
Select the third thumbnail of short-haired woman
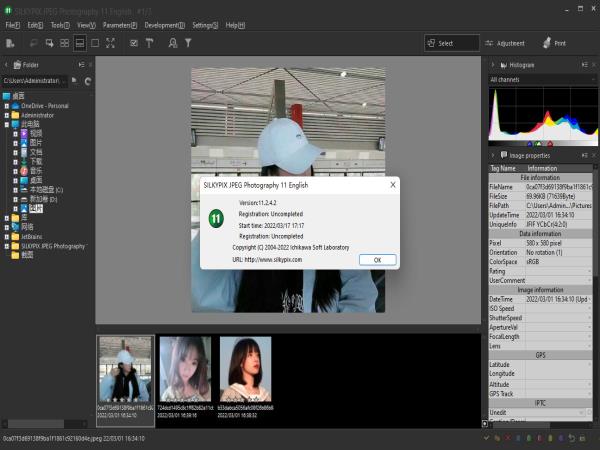pos(245,378)
